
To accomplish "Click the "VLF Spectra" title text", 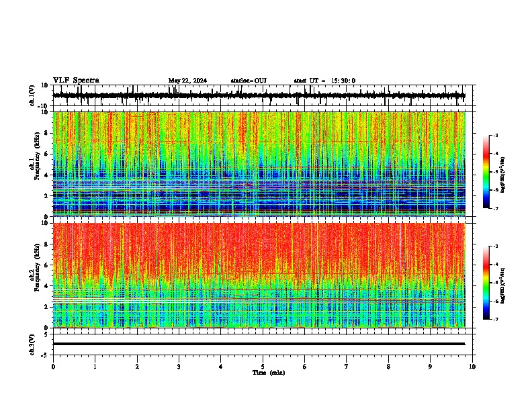I will click(x=76, y=81).
